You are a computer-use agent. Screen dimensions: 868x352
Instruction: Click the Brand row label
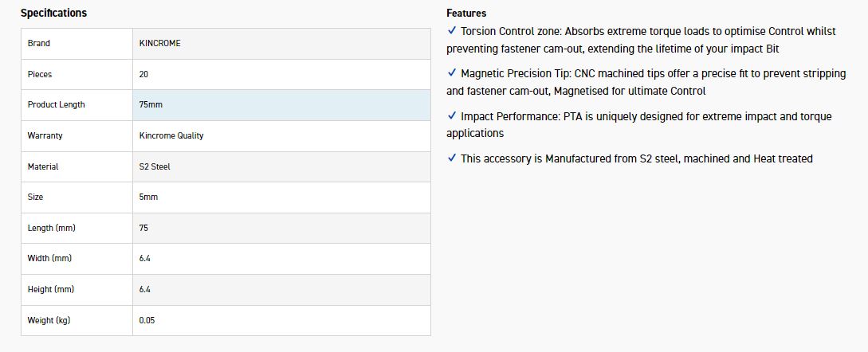[39, 43]
